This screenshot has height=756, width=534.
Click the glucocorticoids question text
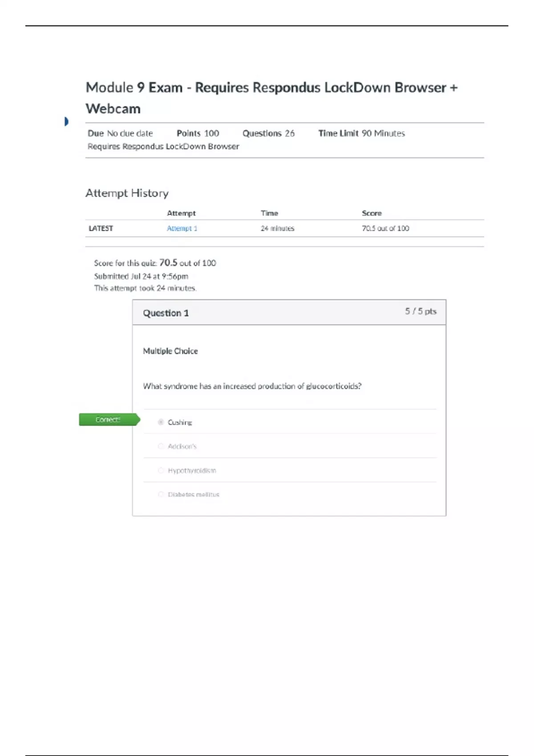[x=252, y=386]
